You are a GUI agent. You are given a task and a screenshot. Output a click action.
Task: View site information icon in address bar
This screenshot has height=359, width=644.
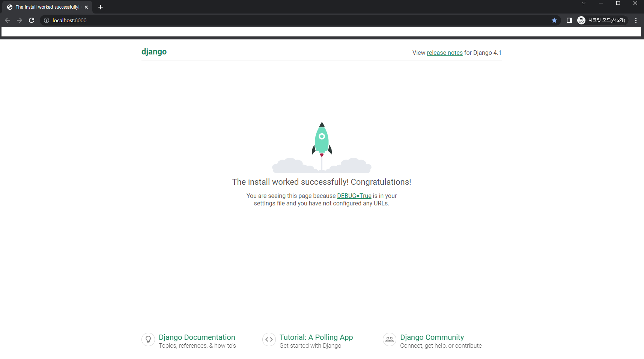pyautogui.click(x=47, y=20)
